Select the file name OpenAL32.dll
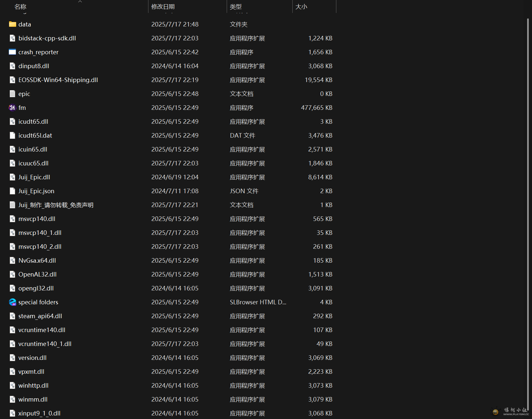 click(38, 274)
